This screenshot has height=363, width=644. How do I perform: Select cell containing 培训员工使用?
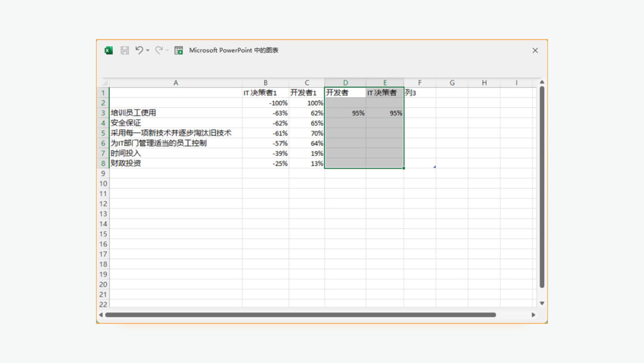pyautogui.click(x=175, y=113)
